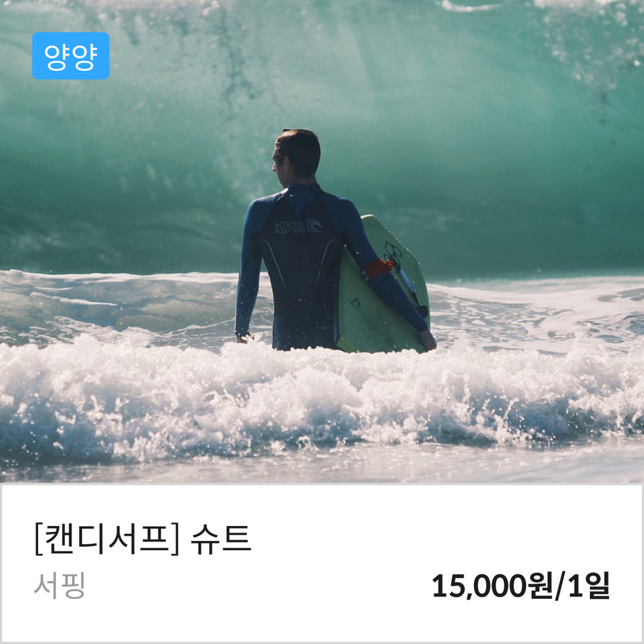Click the green bodyboard in photo
The image size is (644, 644).
pos(383,287)
